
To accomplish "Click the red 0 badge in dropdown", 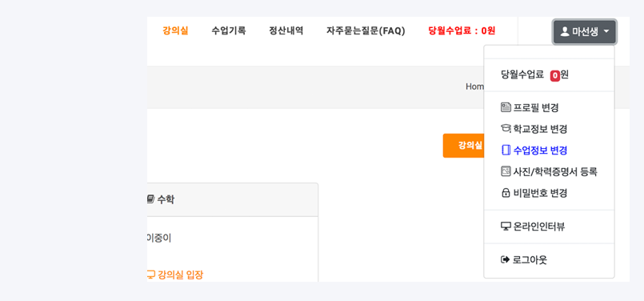I will (x=555, y=75).
